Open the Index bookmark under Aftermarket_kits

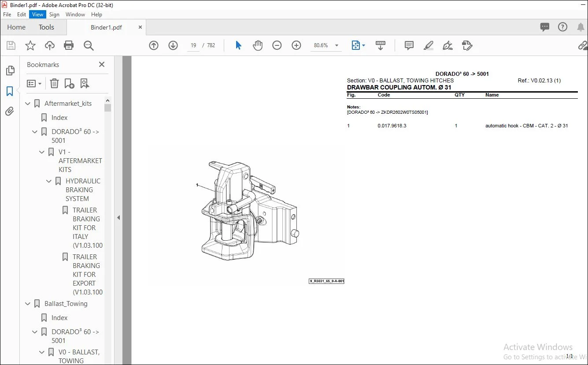[x=59, y=118]
